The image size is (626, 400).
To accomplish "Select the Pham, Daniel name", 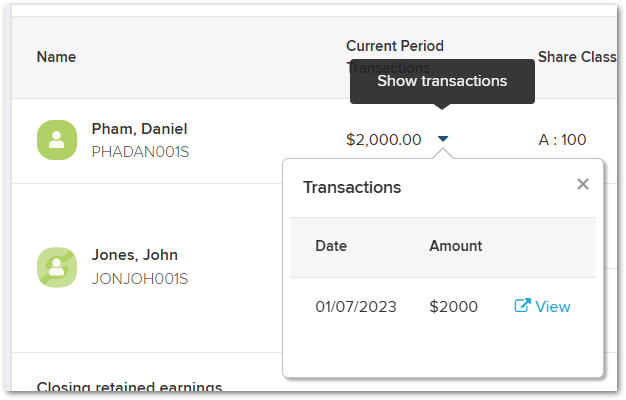I will coord(139,129).
